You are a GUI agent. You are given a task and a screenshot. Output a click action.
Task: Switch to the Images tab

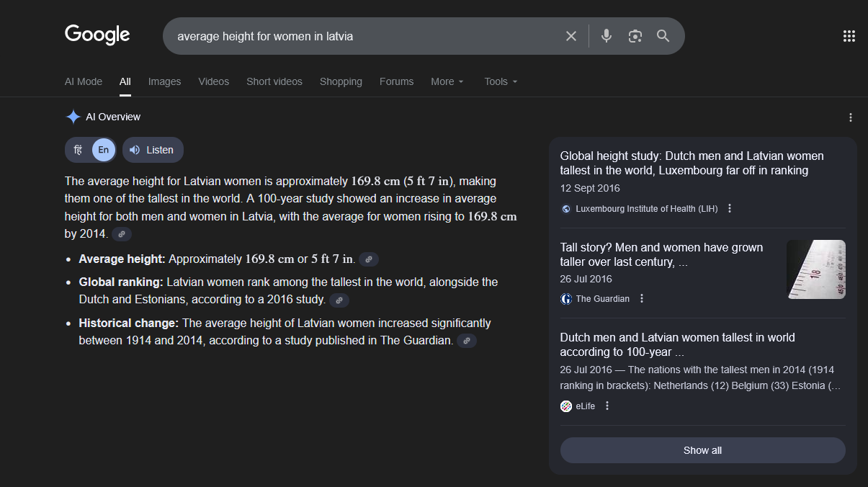164,81
